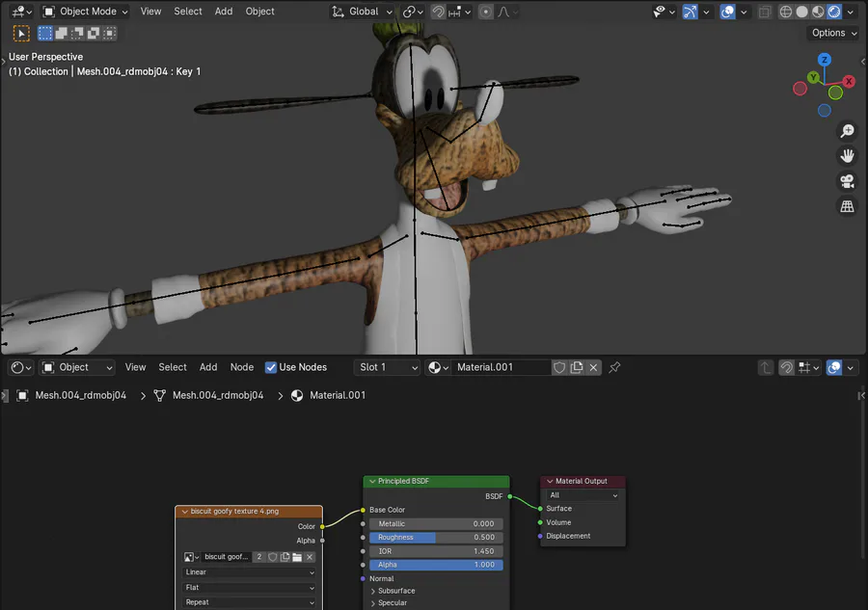Open the node editor View menu
This screenshot has height=610, width=868.
point(135,367)
